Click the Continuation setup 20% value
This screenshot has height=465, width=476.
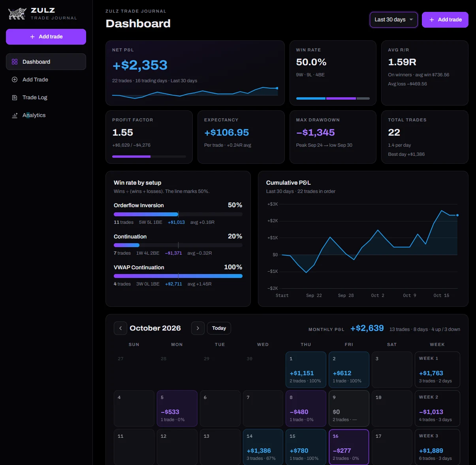(x=235, y=236)
